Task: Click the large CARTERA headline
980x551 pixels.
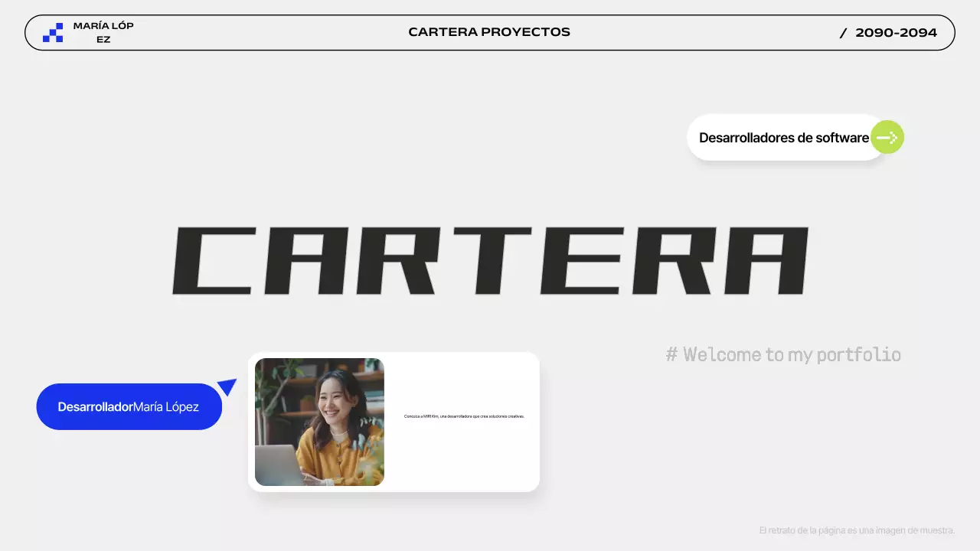Action: tap(490, 260)
